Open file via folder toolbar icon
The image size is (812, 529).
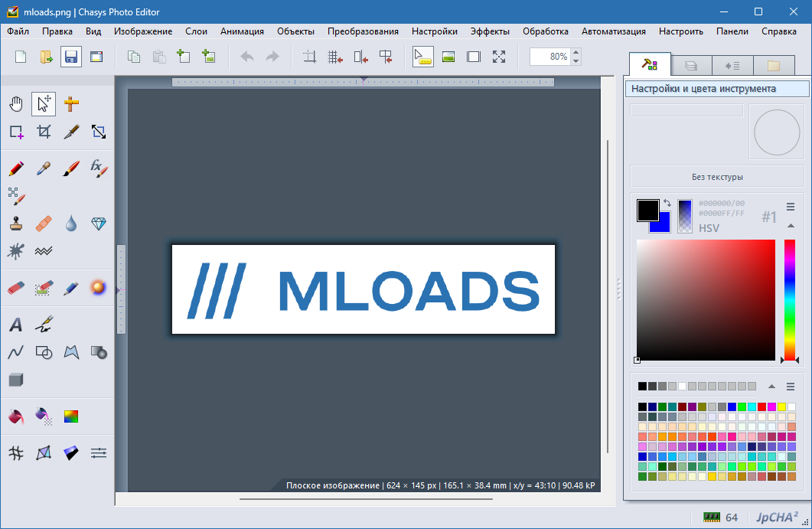pyautogui.click(x=46, y=57)
